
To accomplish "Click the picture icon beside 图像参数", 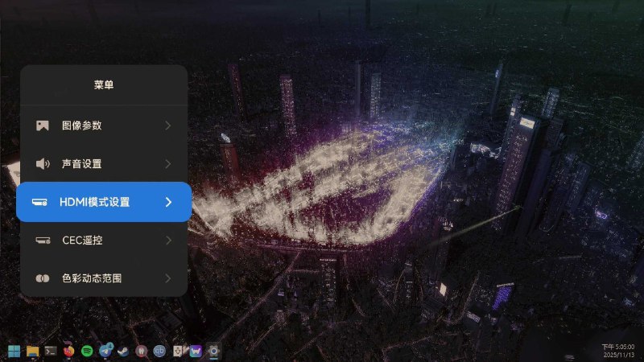I will coord(43,125).
